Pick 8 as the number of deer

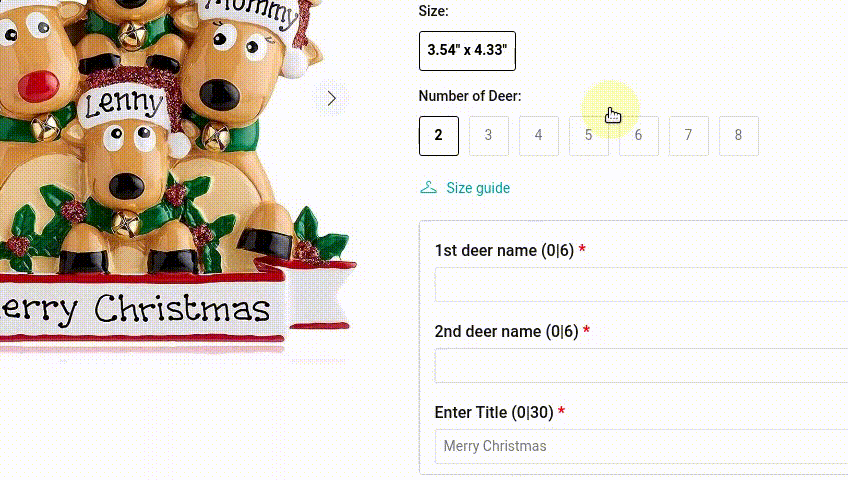(x=739, y=136)
